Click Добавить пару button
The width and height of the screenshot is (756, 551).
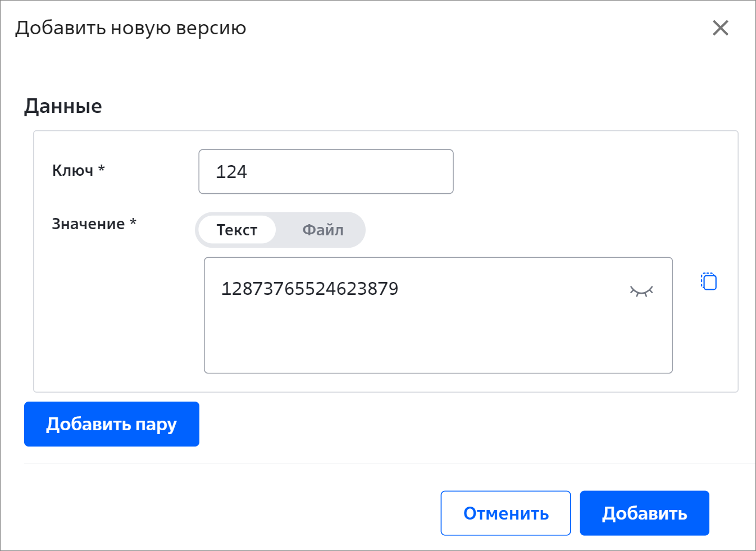(x=112, y=424)
